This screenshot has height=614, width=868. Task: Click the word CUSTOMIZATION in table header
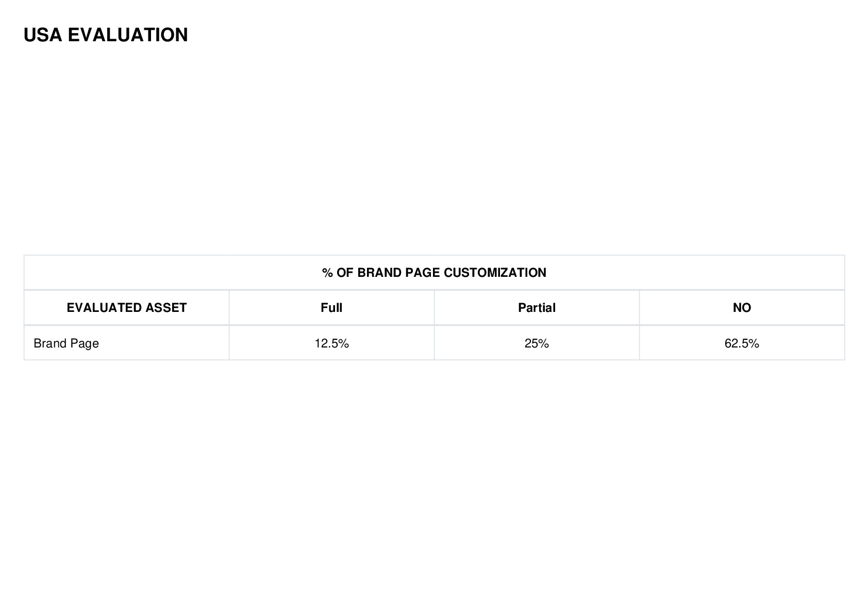pos(495,273)
